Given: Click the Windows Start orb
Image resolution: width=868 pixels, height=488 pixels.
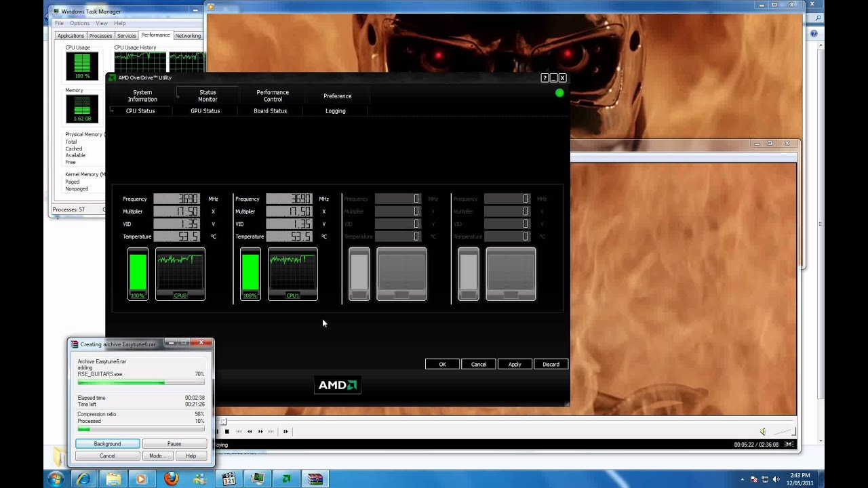Looking at the screenshot, I should pos(56,479).
